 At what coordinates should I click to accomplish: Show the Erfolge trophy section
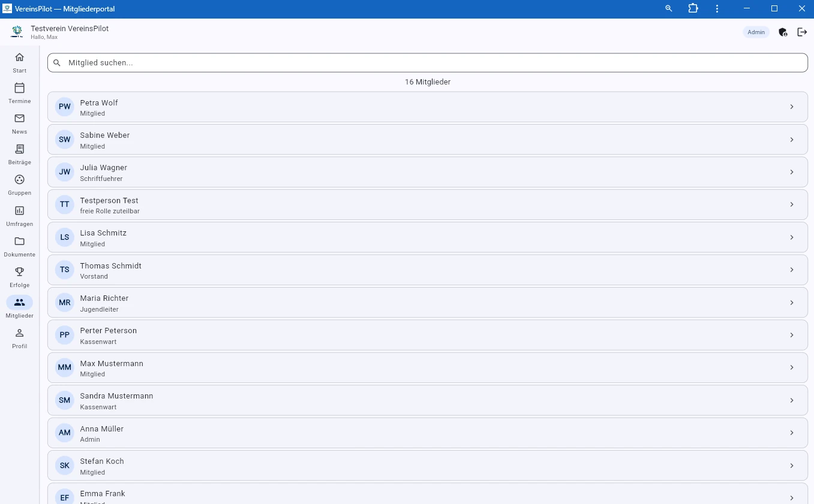[x=19, y=272]
